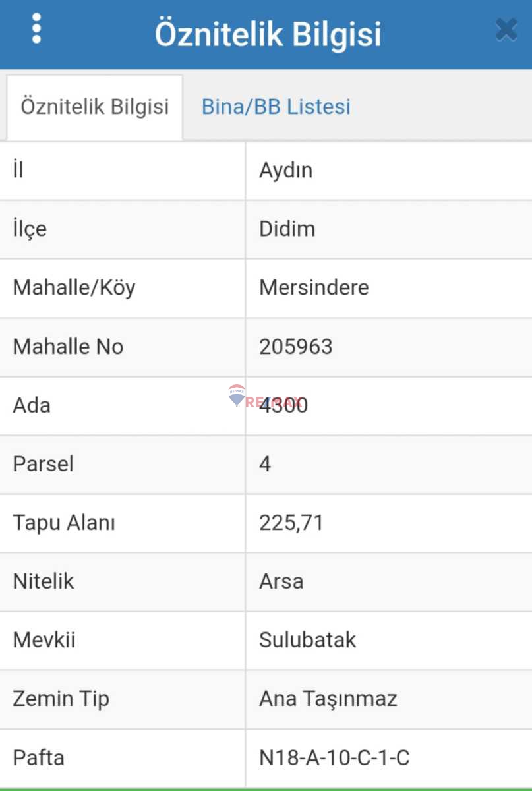Screen dimensions: 532x791
Task: Open the three-dot overflow menu
Action: (x=37, y=28)
